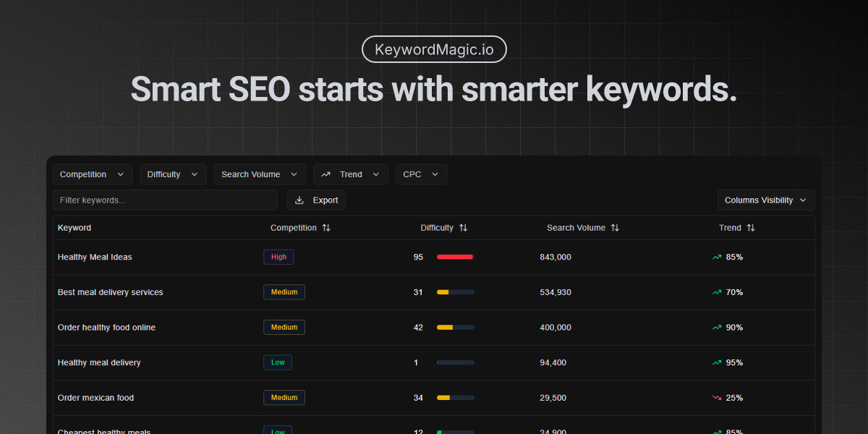Viewport: 868px width, 434px height.
Task: Click the search volume value 29,500
Action: pos(553,398)
